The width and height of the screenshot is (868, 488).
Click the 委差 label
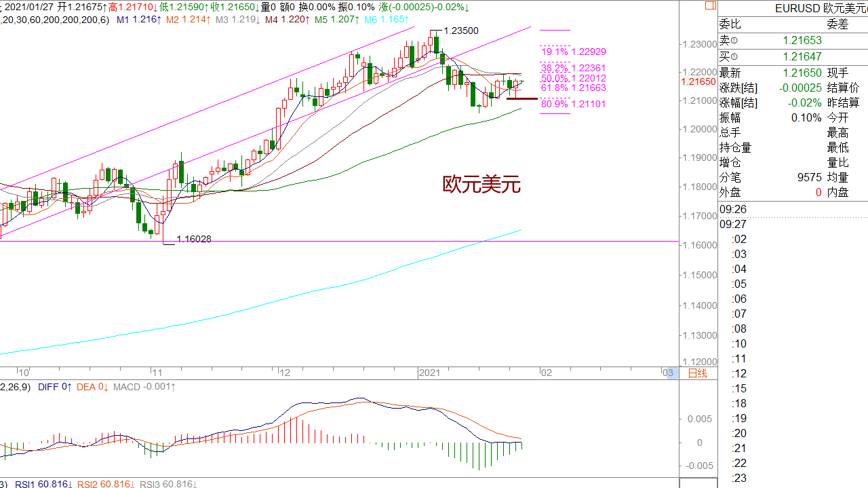click(x=837, y=24)
